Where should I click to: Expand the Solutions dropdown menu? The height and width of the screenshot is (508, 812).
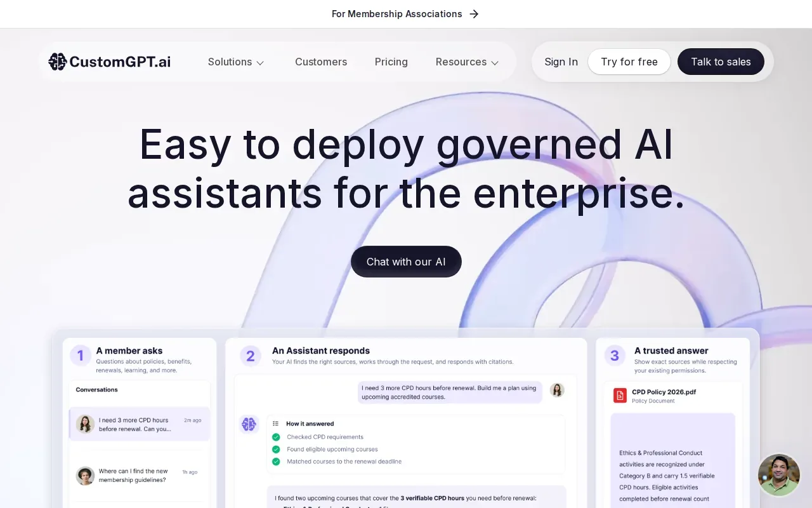236,62
